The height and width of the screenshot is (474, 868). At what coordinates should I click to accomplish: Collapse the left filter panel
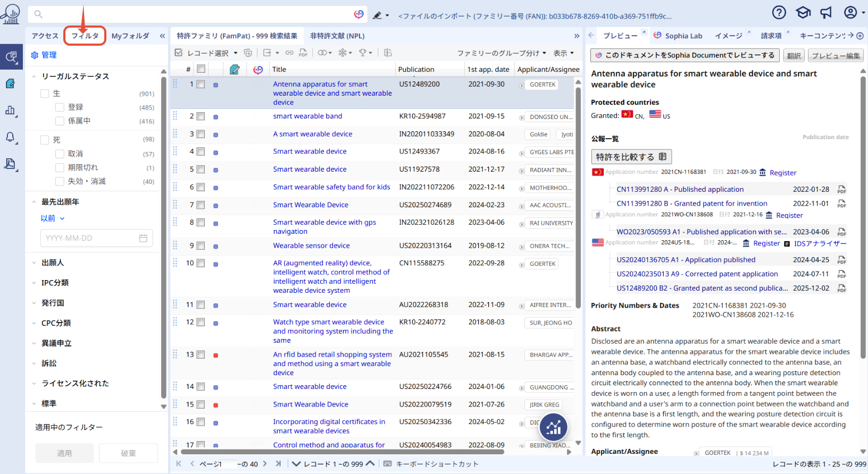coord(162,36)
